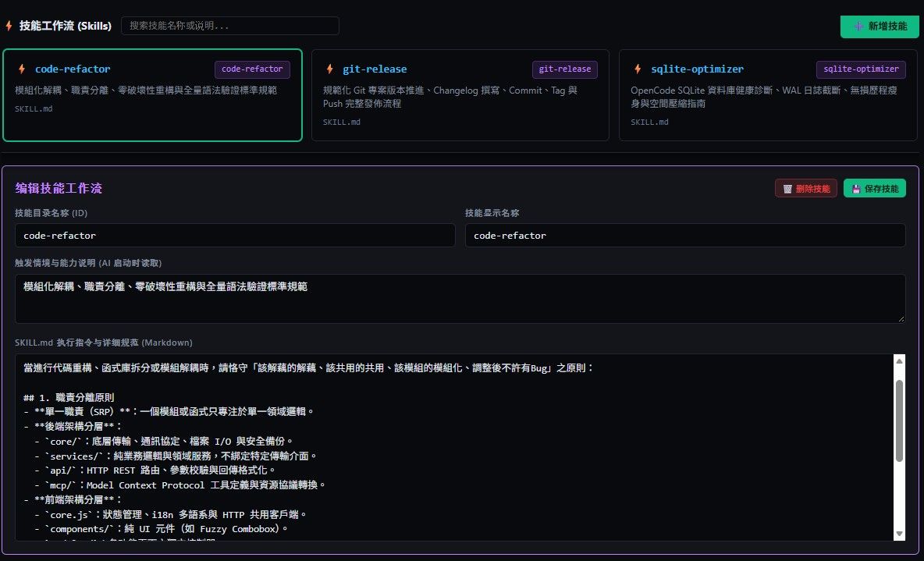This screenshot has width=924, height=561.
Task: Click the lightning icon on the git-release card
Action: tap(330, 69)
